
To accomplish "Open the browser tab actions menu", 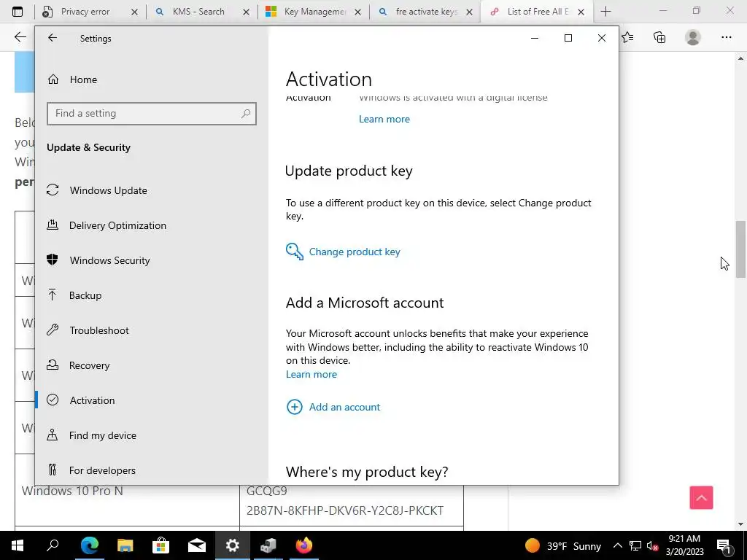I will coord(18,12).
